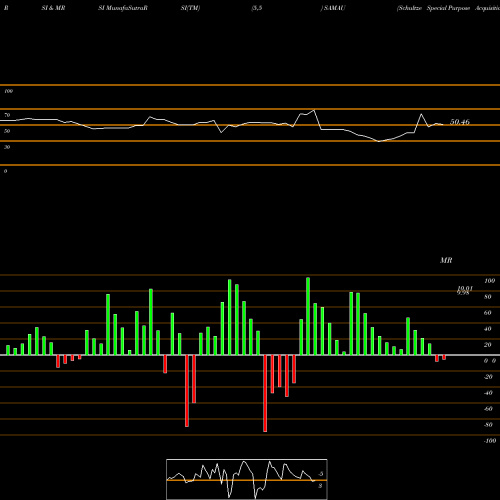The height and width of the screenshot is (500, 500).
Task: Click the RSI axis label 50
Action: click(7, 131)
